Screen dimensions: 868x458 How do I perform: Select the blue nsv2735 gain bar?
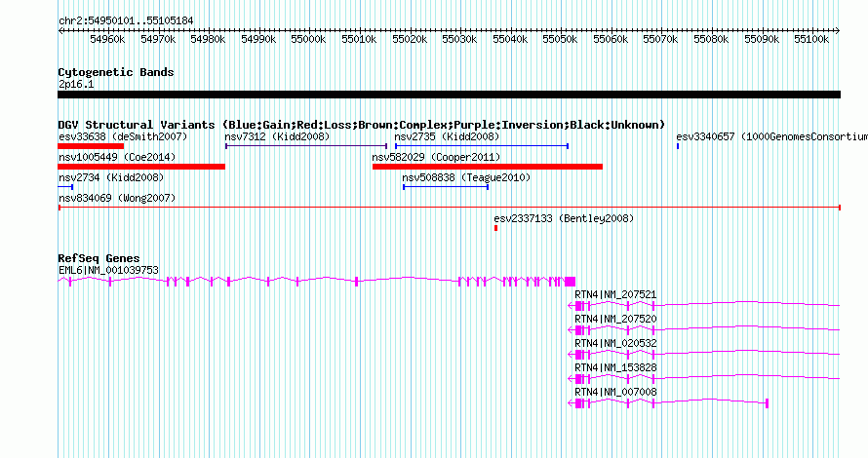click(x=482, y=146)
